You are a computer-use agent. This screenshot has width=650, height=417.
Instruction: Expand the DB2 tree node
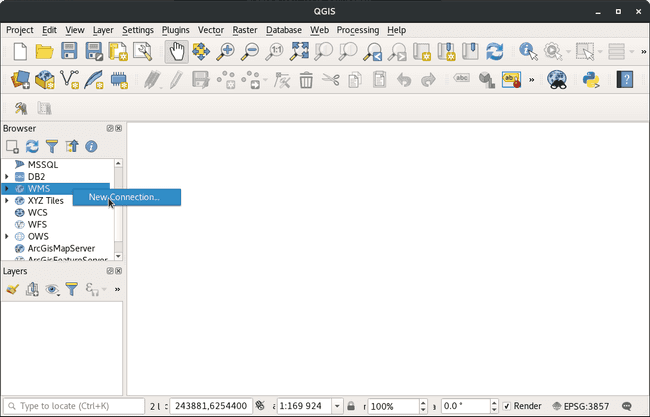7,177
